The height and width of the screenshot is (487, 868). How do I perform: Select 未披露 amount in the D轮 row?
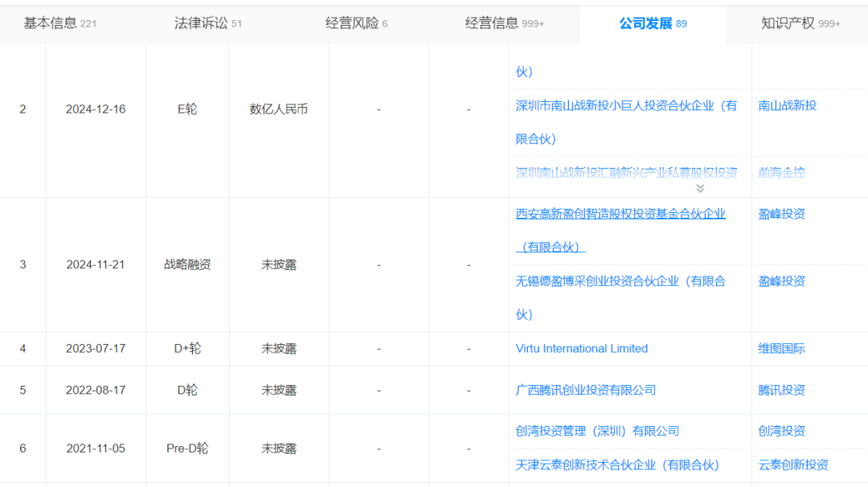click(x=279, y=390)
